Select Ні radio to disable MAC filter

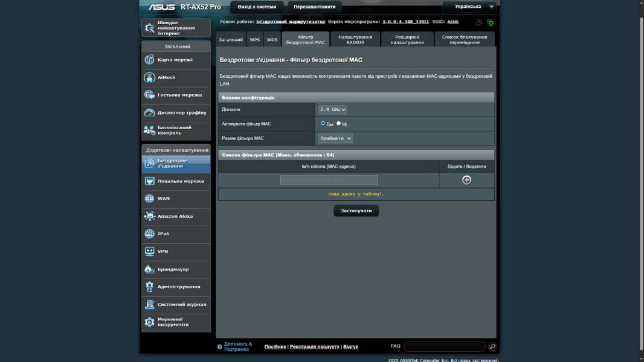coord(338,123)
